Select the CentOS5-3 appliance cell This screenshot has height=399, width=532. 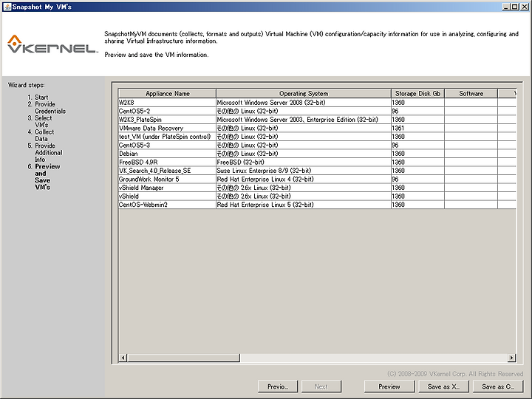[167, 145]
